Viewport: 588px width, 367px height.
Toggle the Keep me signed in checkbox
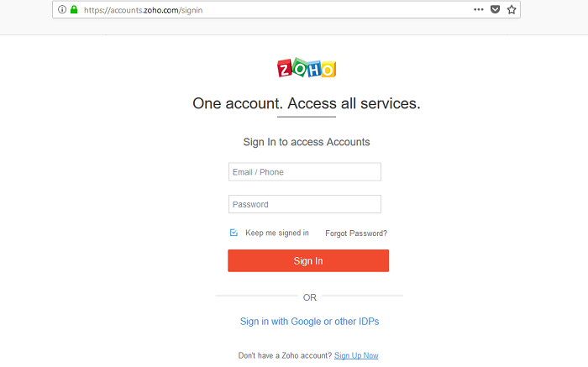tap(234, 233)
